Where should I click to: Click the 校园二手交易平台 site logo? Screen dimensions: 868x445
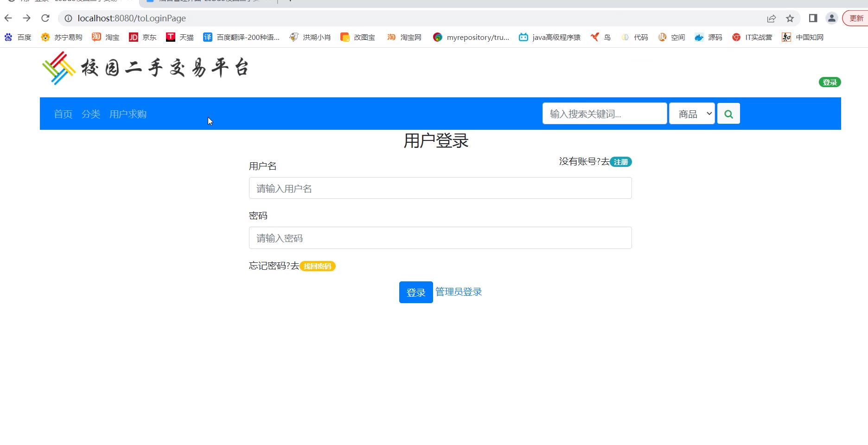tap(146, 68)
